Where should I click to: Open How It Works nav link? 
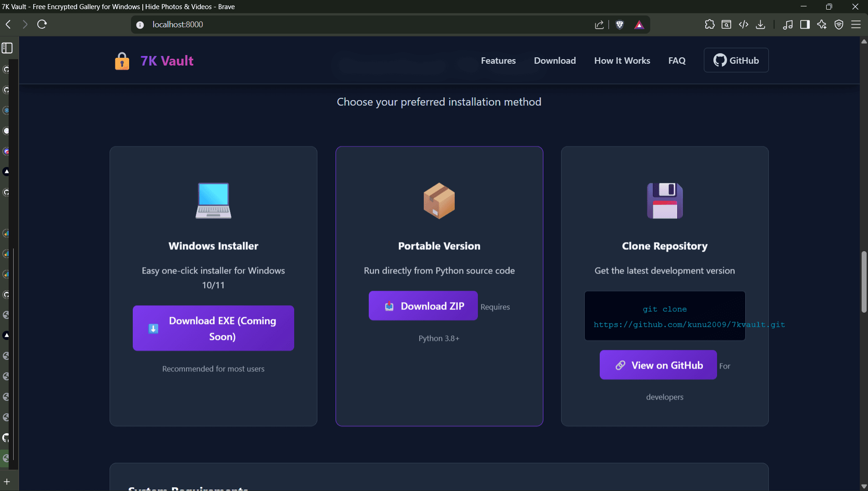622,61
